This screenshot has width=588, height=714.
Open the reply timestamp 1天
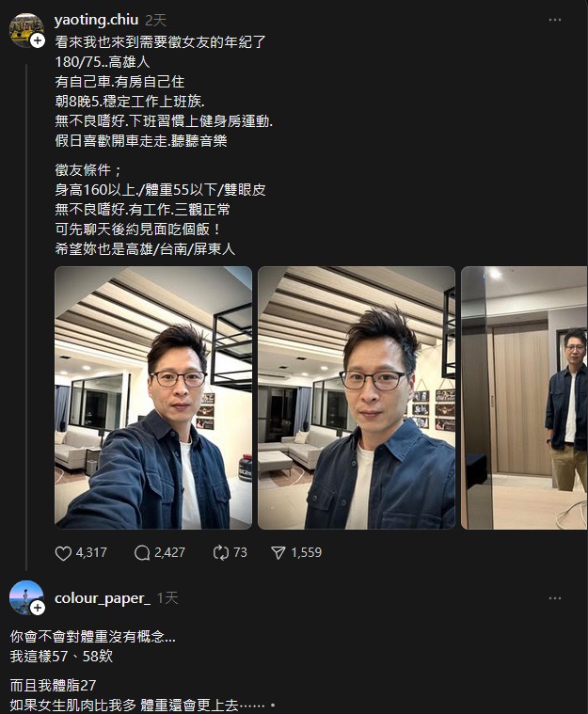167,598
